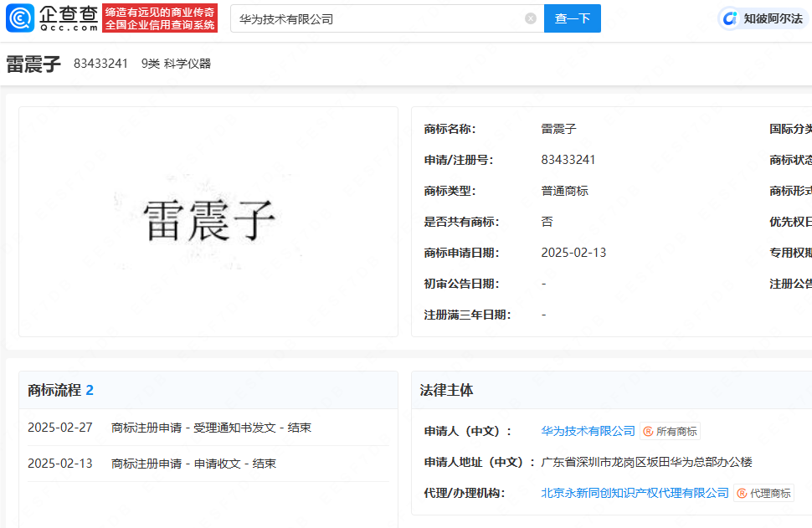Image resolution: width=812 pixels, height=528 pixels.
Task: Click the Qcc blue logo icon
Action: coord(20,18)
